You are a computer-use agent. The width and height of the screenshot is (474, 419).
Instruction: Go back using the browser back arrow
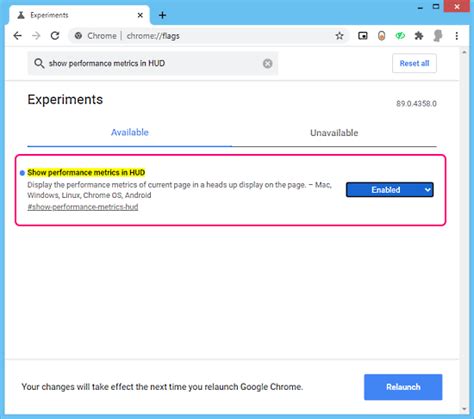[18, 36]
